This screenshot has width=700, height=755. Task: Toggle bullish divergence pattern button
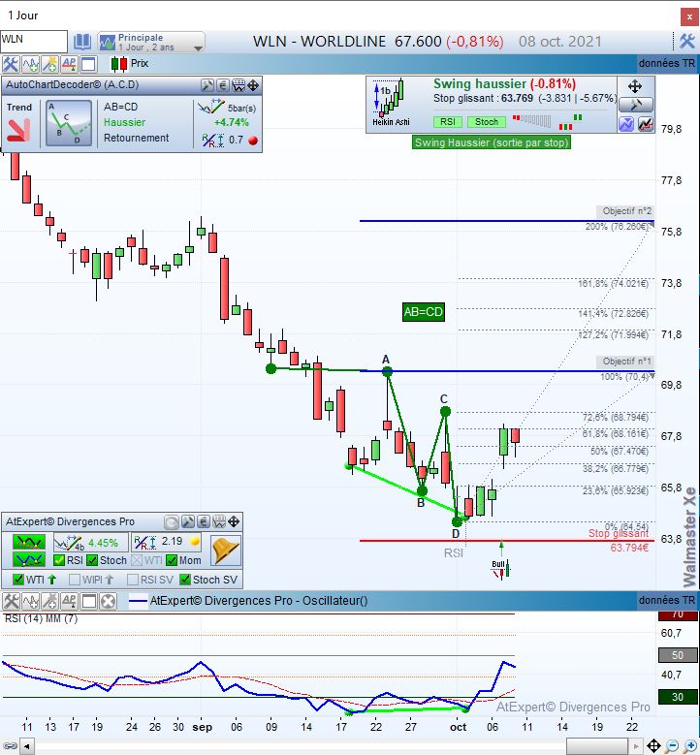pyautogui.click(x=28, y=559)
